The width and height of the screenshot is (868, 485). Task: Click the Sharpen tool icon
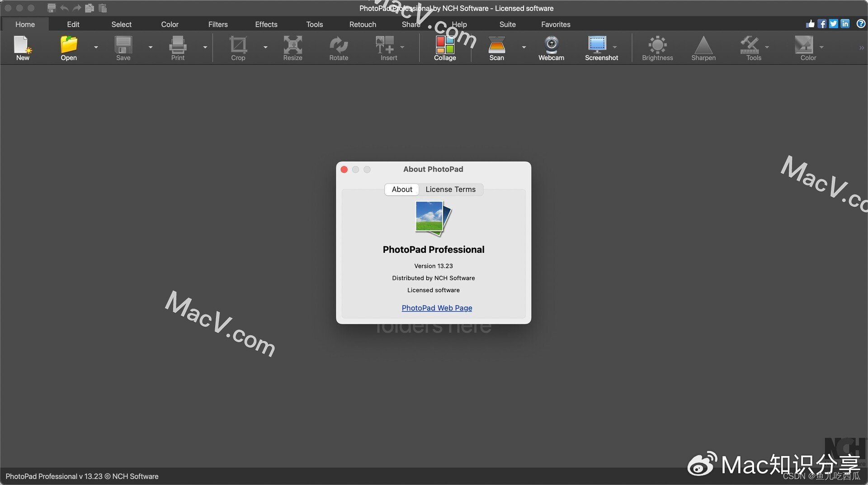click(x=703, y=48)
